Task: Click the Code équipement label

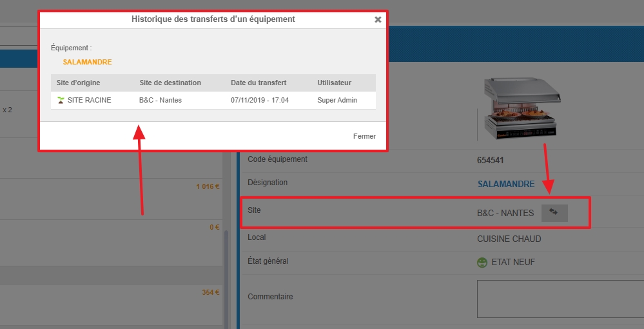Action: click(277, 159)
